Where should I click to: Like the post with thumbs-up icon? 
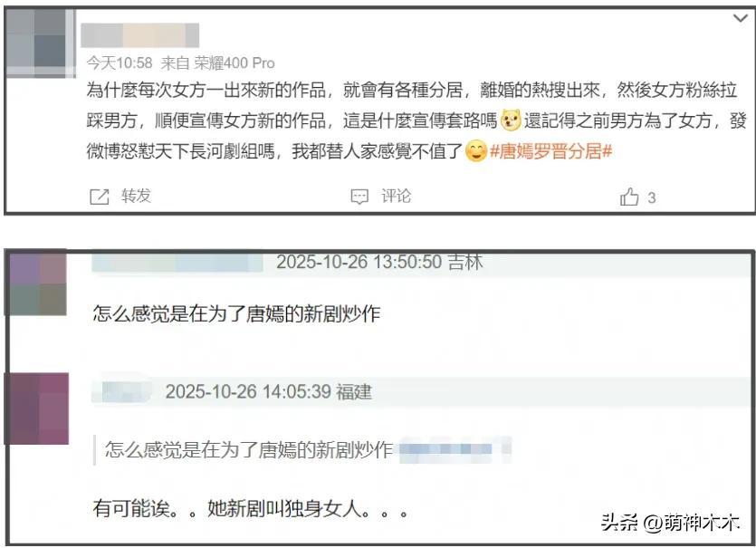(629, 197)
